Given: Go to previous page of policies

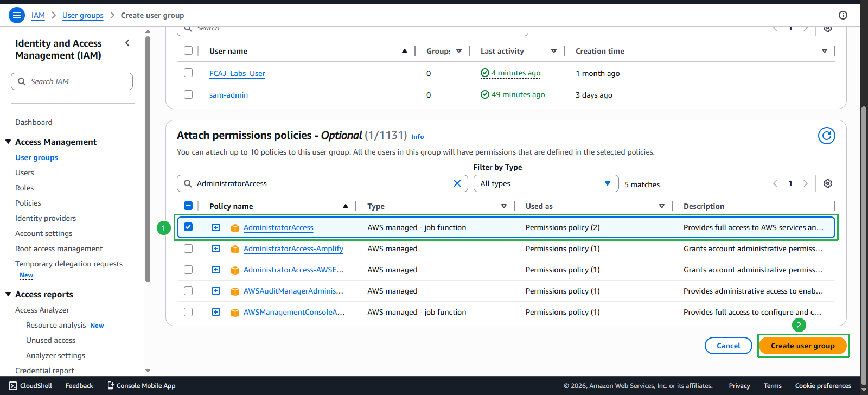Looking at the screenshot, I should 775,183.
